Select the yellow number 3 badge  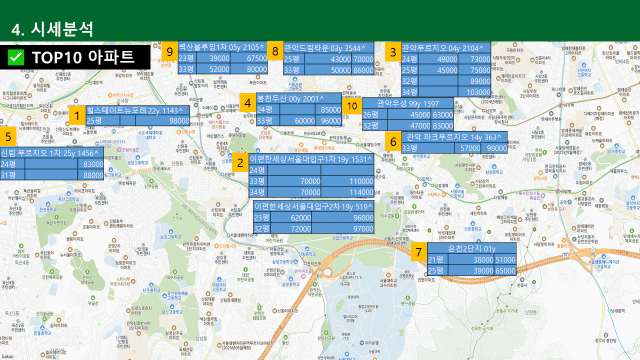(393, 52)
